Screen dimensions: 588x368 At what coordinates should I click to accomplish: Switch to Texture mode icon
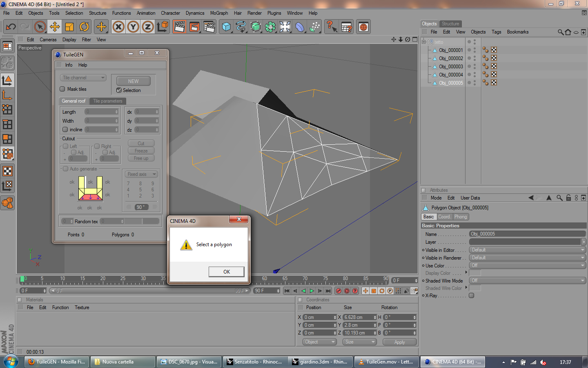tap(7, 171)
